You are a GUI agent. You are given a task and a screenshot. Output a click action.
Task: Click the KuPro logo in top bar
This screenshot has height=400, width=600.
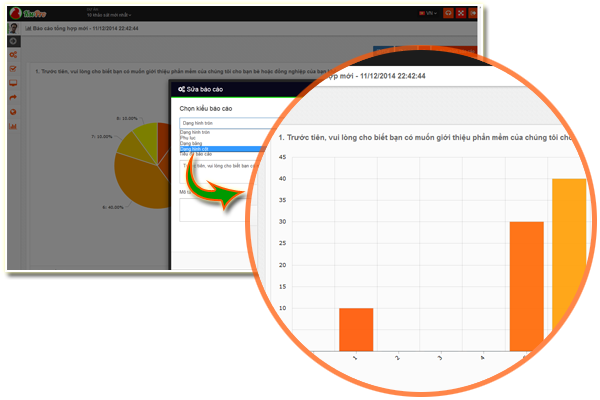pyautogui.click(x=28, y=14)
